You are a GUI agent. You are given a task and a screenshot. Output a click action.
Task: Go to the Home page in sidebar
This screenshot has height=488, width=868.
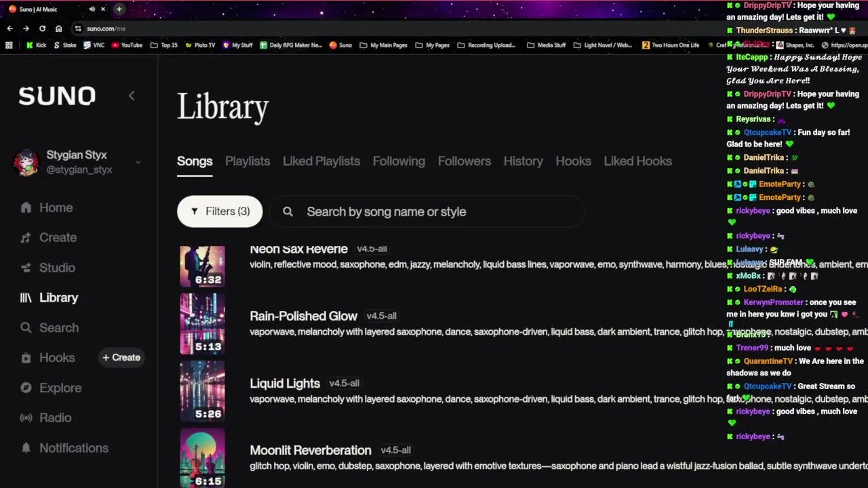pyautogui.click(x=46, y=207)
